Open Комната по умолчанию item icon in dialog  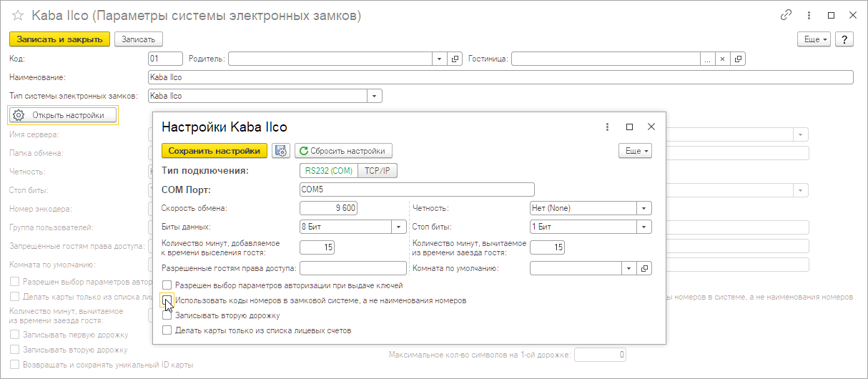[645, 268]
